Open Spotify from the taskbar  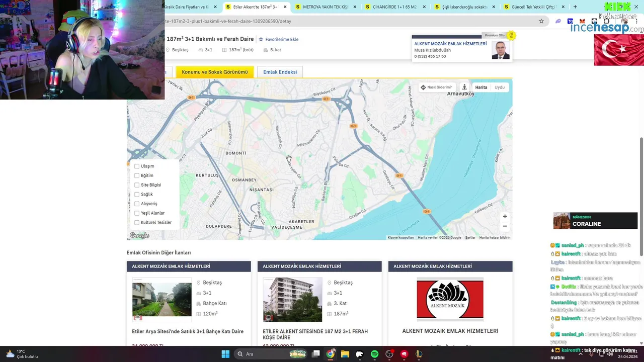(x=374, y=354)
